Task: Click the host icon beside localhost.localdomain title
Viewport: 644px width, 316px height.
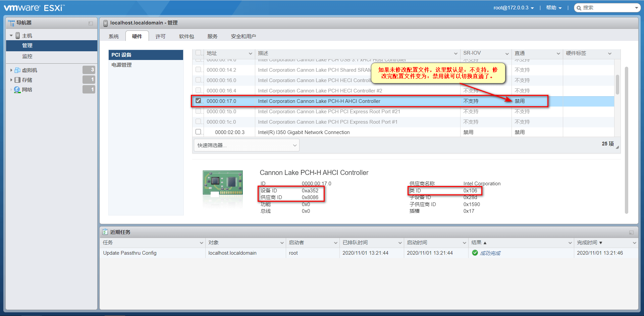Action: coord(105,23)
